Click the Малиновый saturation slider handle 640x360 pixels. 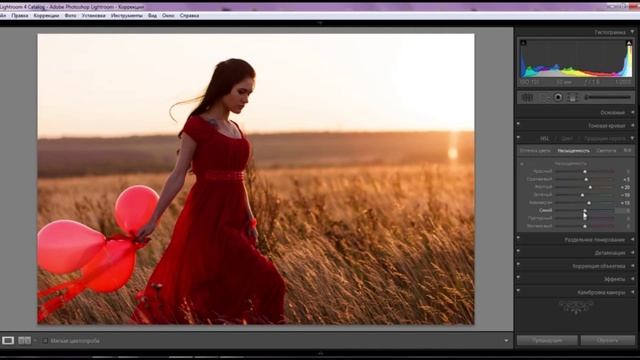(585, 226)
